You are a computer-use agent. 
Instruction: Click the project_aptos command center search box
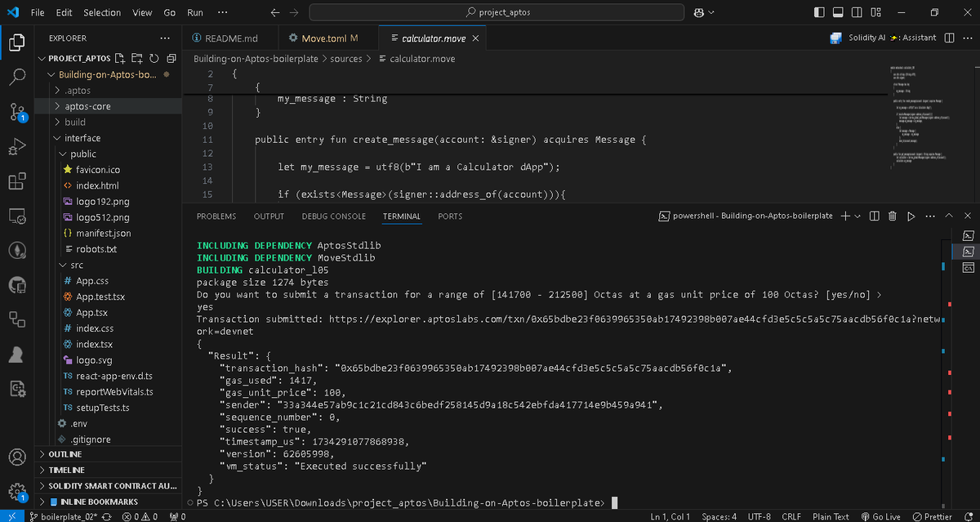(x=497, y=12)
